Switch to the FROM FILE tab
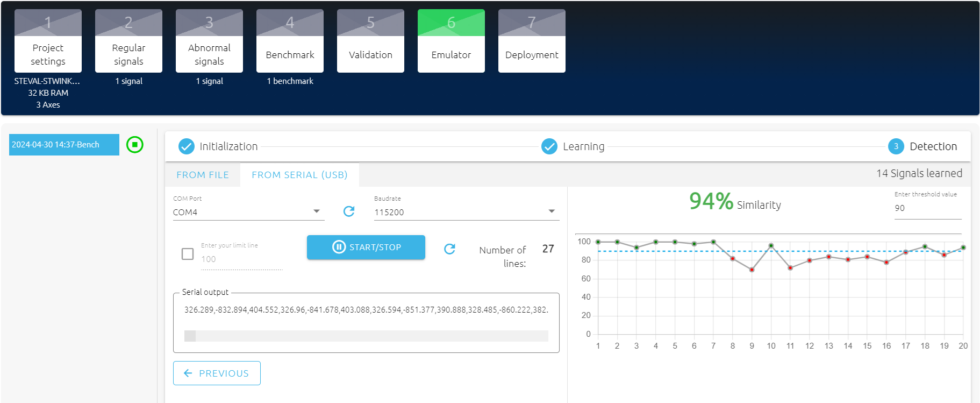 tap(203, 175)
